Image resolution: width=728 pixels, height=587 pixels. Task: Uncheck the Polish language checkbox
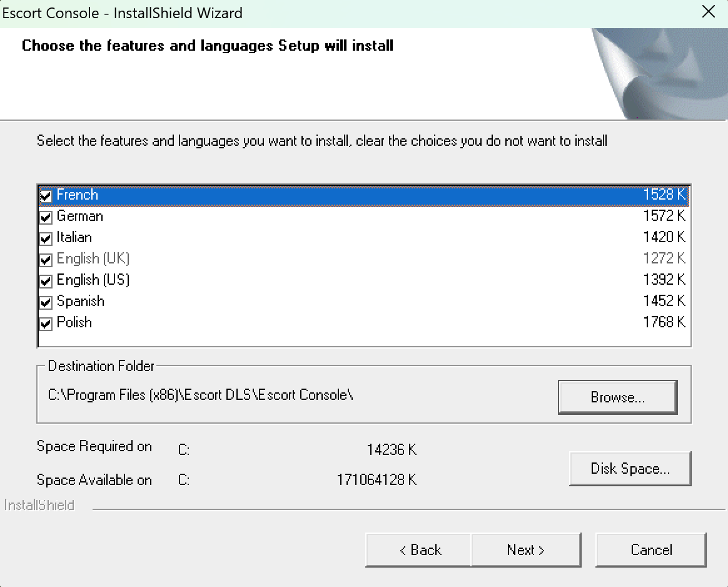tap(46, 323)
